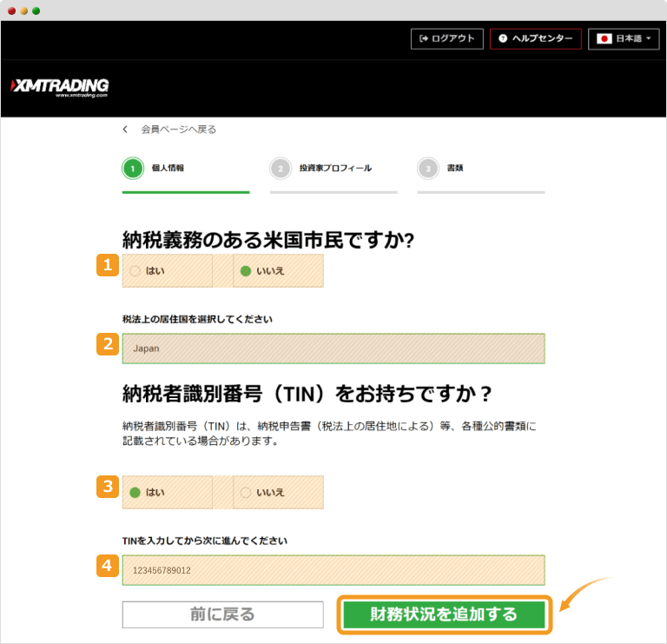This screenshot has height=644, width=667.
Task: Click the TIN explanation paragraph text
Action: (x=329, y=434)
